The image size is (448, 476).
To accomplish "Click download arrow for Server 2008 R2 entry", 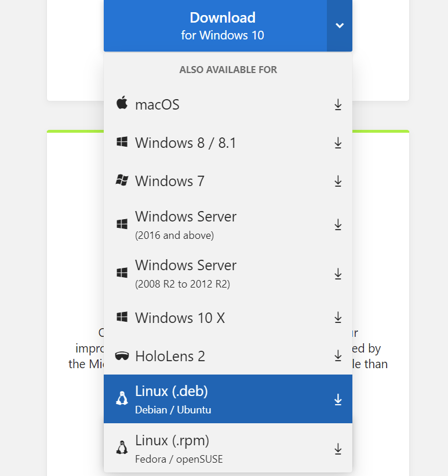I will pos(338,274).
